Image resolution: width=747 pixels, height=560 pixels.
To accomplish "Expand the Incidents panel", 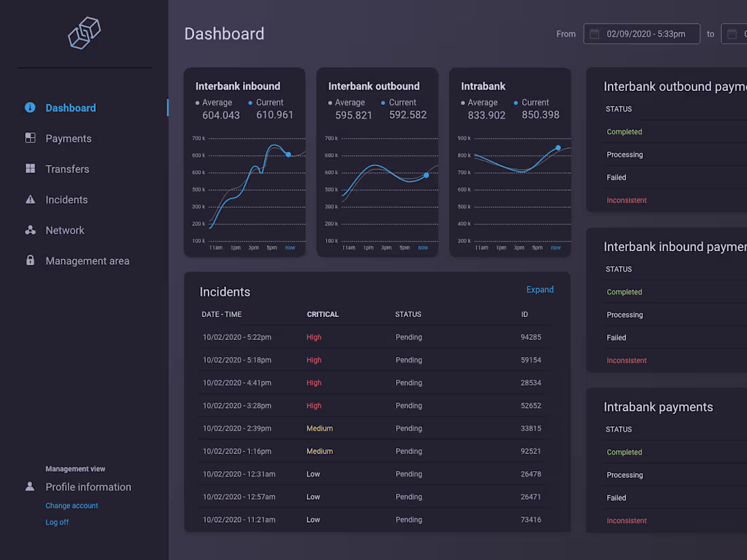I will (x=540, y=290).
